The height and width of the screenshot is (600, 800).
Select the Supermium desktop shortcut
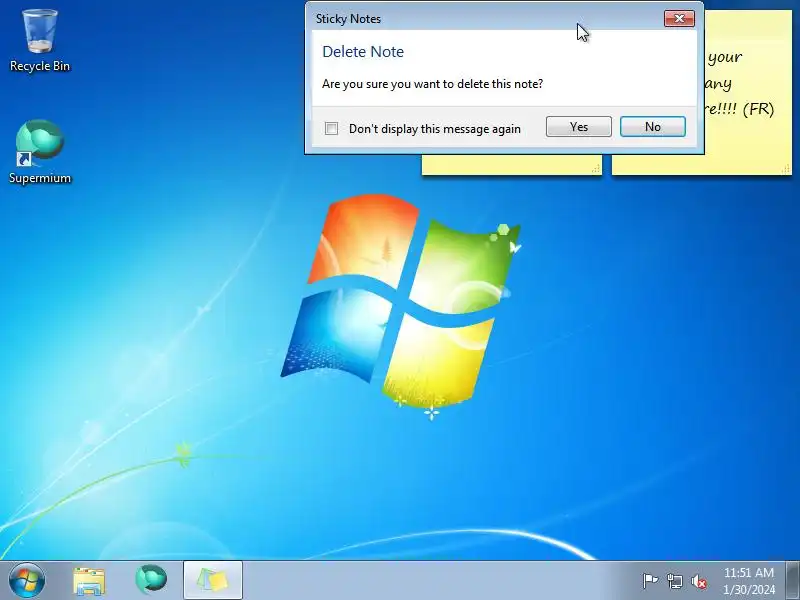coord(39,152)
